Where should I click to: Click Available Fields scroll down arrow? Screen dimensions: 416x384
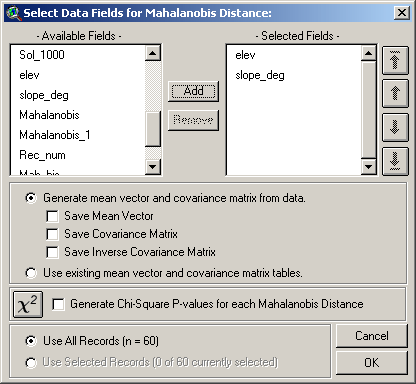pyautogui.click(x=153, y=167)
